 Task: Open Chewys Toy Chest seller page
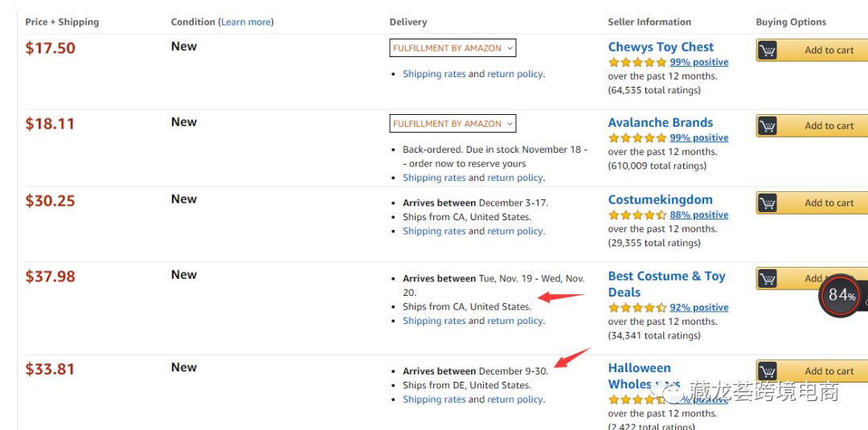coord(661,47)
